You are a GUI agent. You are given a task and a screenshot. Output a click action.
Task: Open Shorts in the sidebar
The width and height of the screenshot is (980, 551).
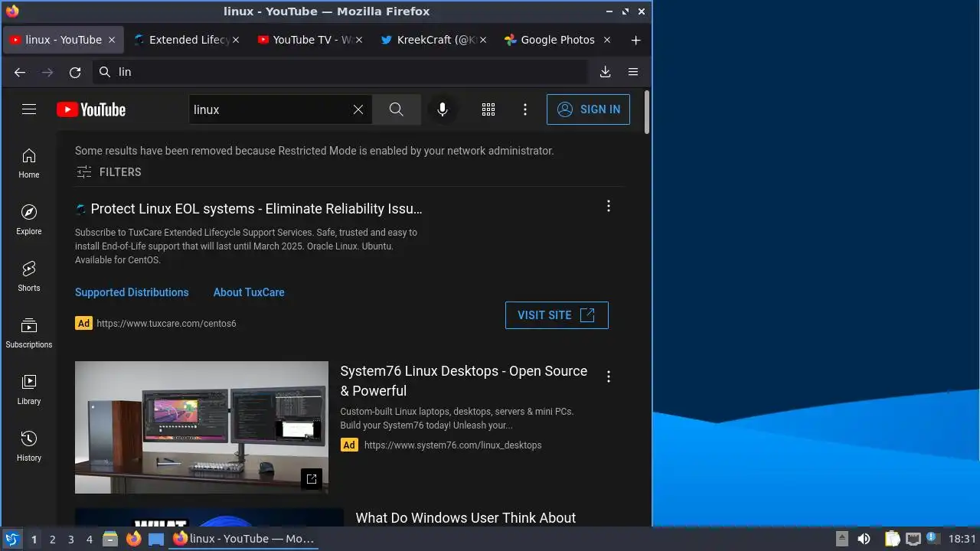pyautogui.click(x=29, y=276)
